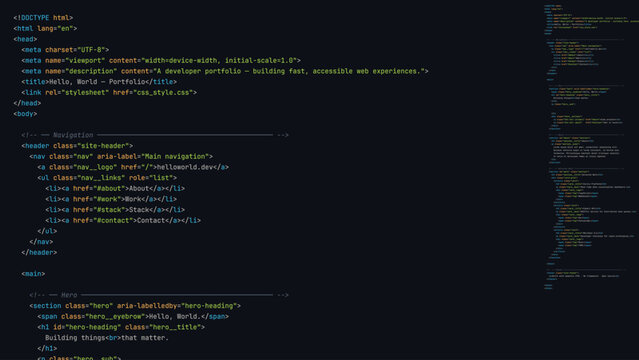Click the ul class="nav__links" line
This screenshot has width=639, height=360.
[x=107, y=178]
